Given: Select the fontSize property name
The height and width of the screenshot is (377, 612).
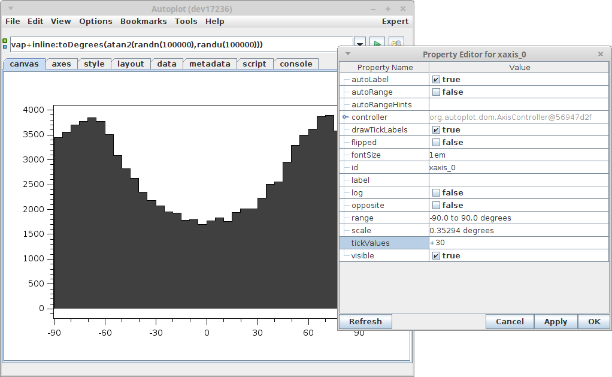Looking at the screenshot, I should coord(366,155).
